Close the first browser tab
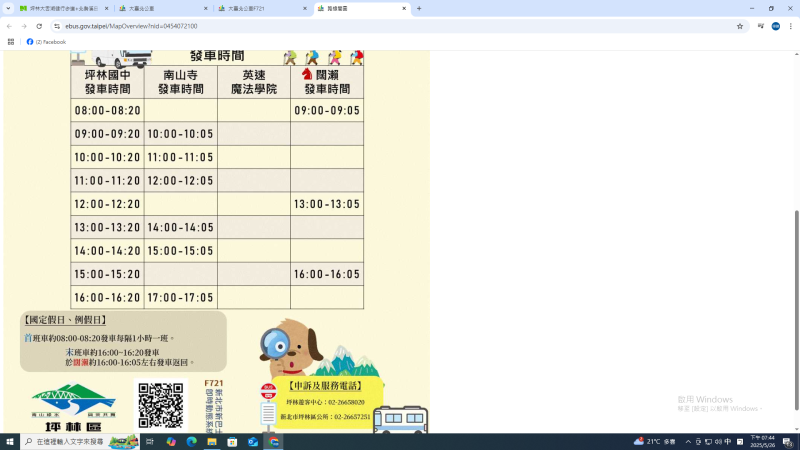800x450 pixels. (107, 8)
